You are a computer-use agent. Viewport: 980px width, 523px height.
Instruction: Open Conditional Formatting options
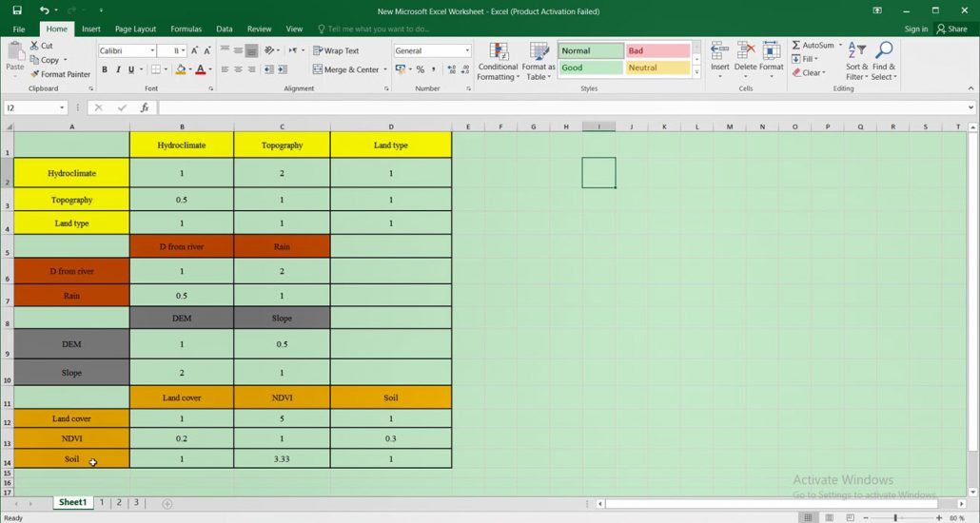tap(498, 62)
